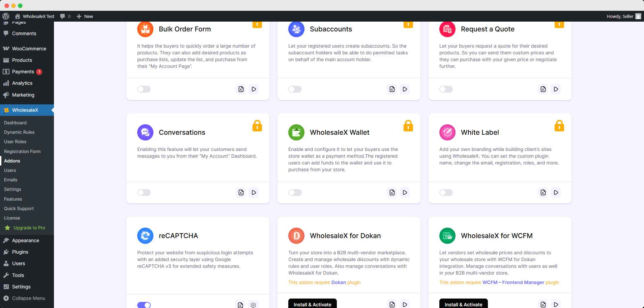Install & Activate WholesaleX for Dokan
Viewport: 644px width, 308px height.
313,304
